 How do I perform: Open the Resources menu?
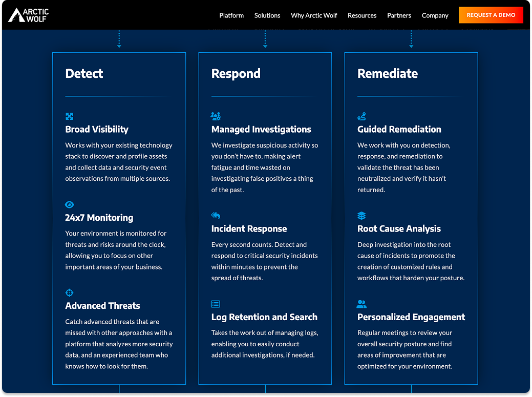[362, 15]
